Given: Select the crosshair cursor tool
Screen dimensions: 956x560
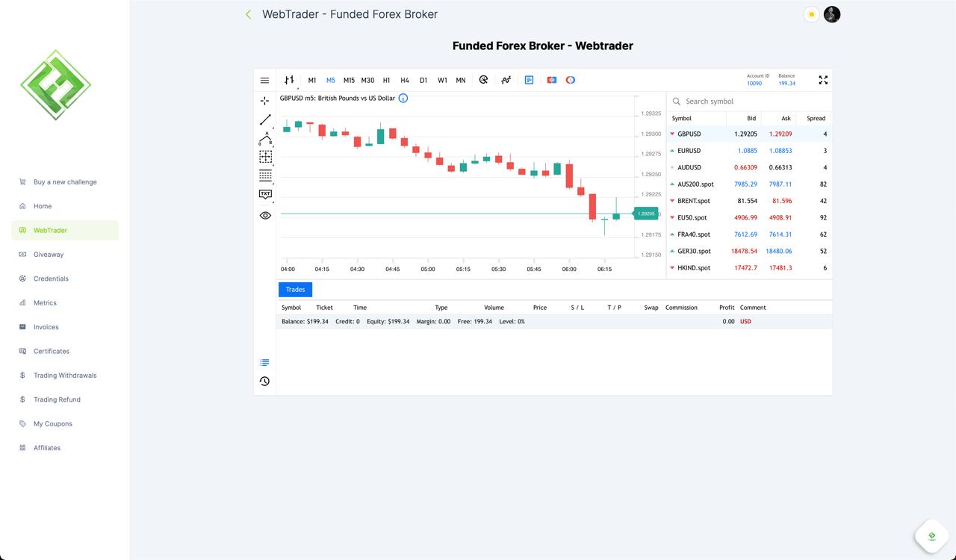Looking at the screenshot, I should 264,101.
